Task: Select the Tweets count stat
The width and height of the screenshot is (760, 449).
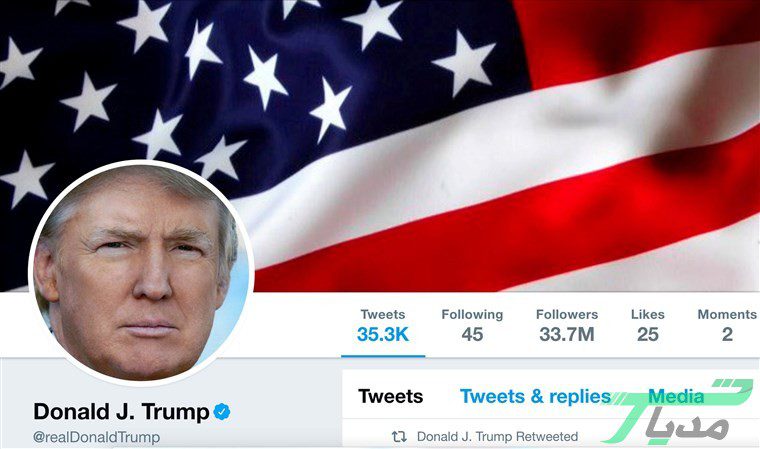Action: point(383,326)
